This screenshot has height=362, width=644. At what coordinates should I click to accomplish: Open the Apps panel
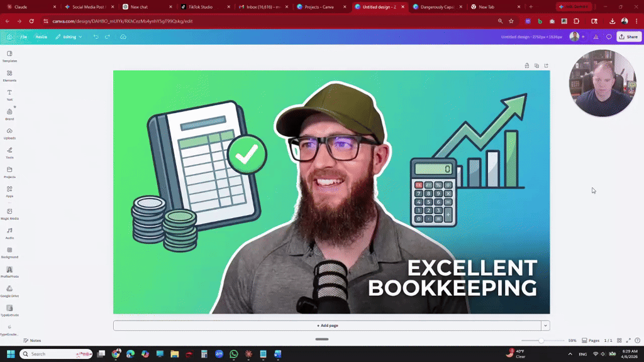[x=9, y=192]
